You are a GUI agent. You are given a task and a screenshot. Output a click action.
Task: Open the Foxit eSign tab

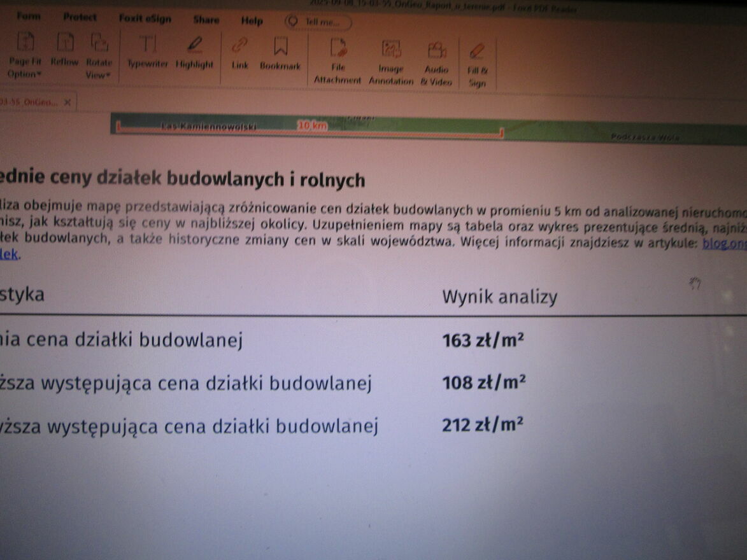145,18
